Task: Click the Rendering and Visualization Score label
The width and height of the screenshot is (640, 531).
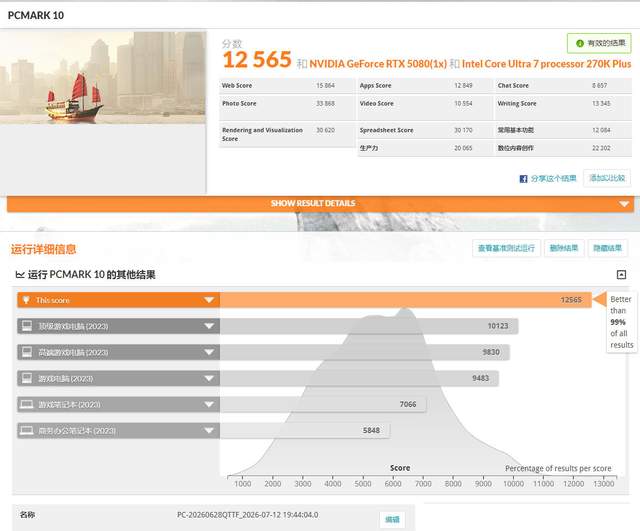Action: pos(262,134)
